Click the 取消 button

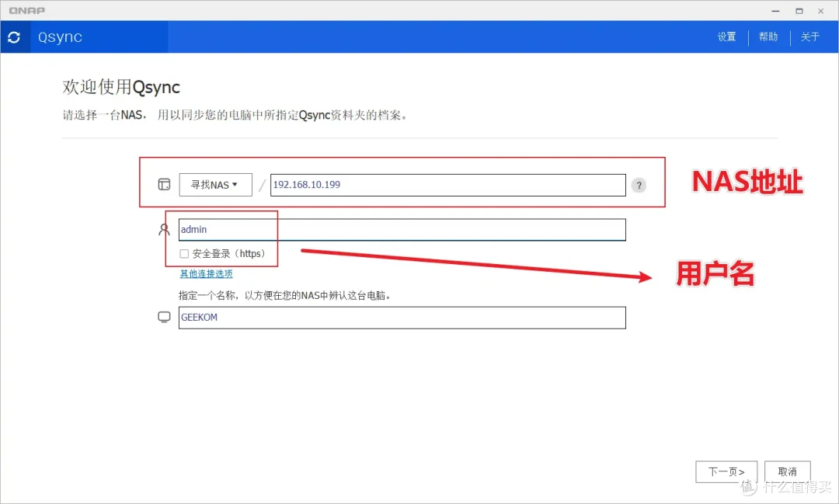[x=787, y=472]
